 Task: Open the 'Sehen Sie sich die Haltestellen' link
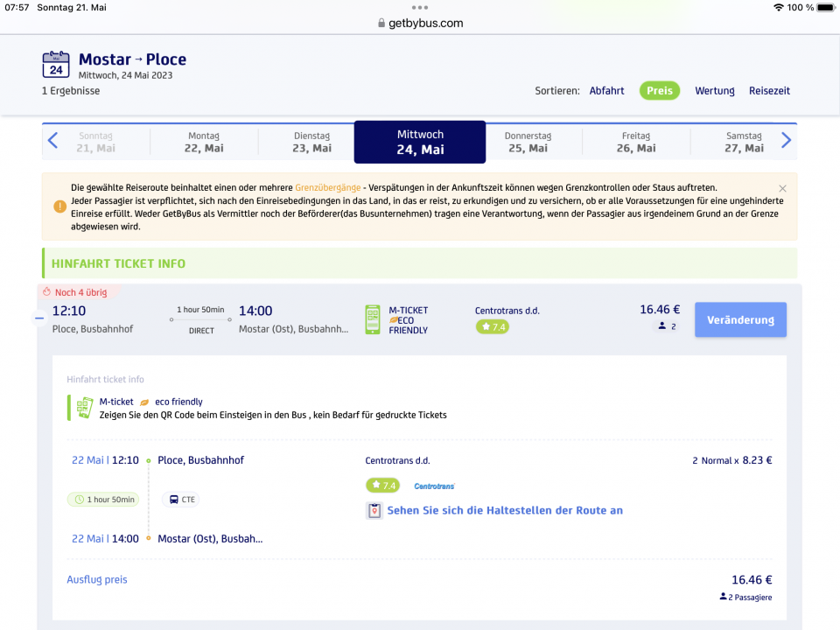pos(505,510)
